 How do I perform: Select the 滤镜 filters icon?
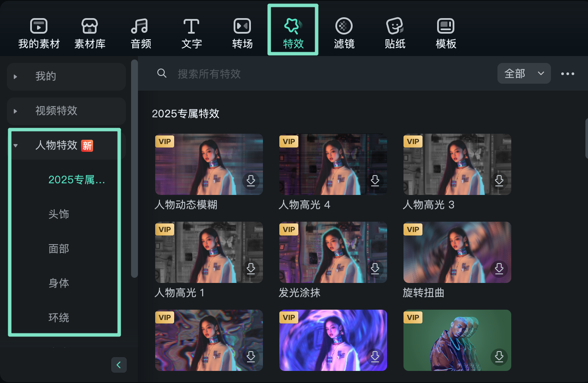tap(344, 32)
